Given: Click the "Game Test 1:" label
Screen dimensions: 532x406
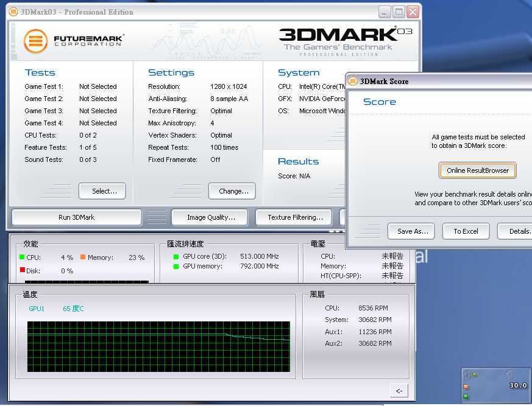Looking at the screenshot, I should click(44, 86).
